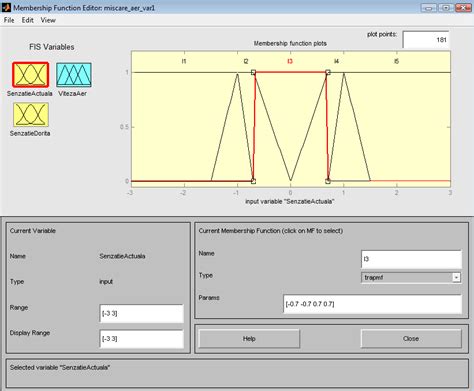Viewport: 474px width, 391px height.
Task: Click the FIS Variables heading
Action: pyautogui.click(x=52, y=47)
